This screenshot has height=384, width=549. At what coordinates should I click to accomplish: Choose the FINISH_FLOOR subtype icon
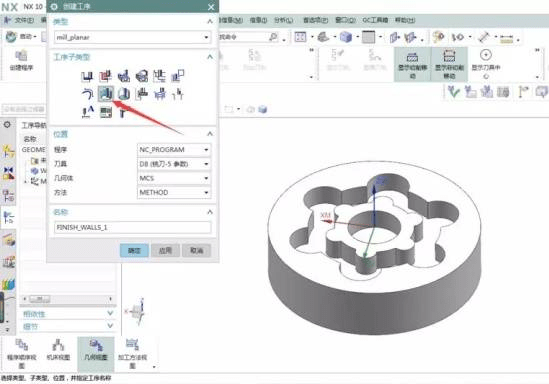coord(124,93)
